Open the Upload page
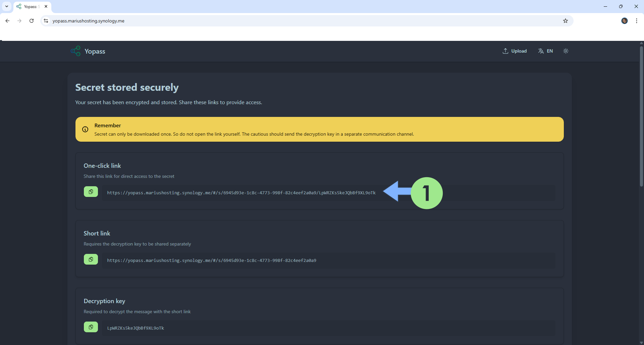 (515, 51)
